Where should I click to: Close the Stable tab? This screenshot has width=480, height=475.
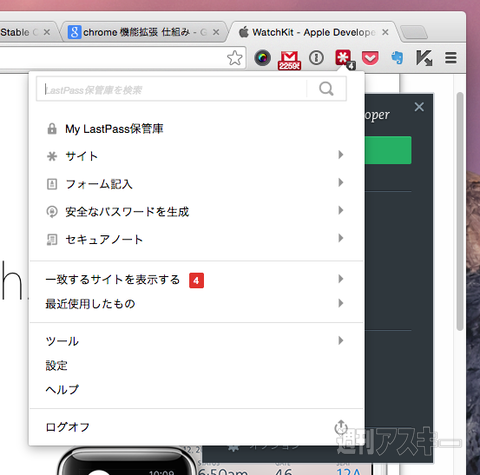tap(47, 32)
